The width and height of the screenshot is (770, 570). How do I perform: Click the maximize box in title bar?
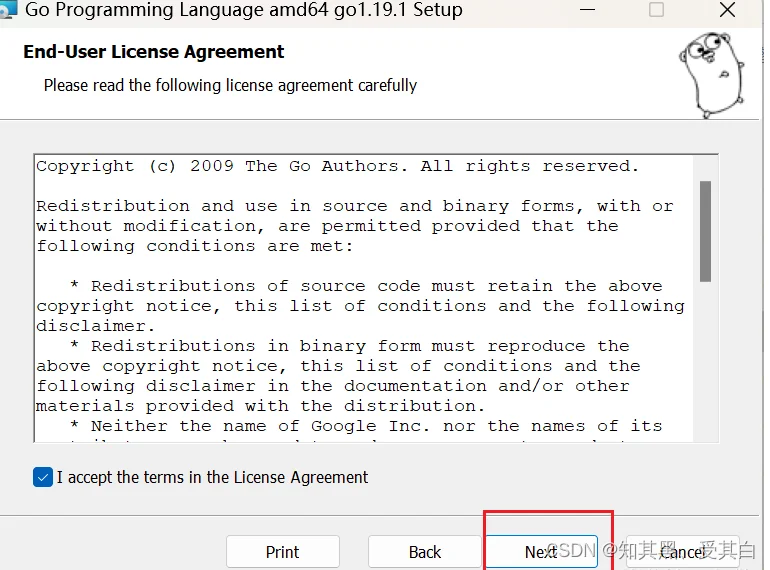click(657, 10)
